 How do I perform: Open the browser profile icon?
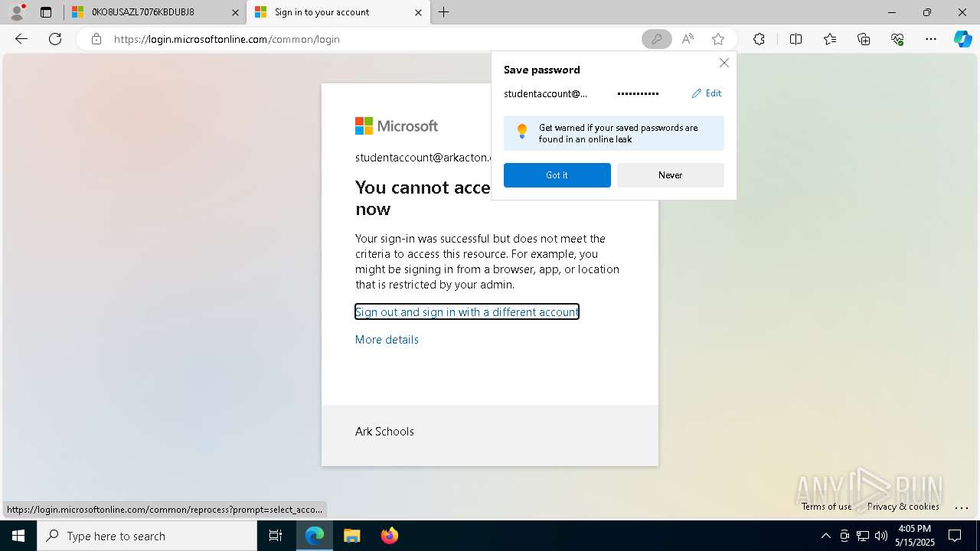point(17,12)
